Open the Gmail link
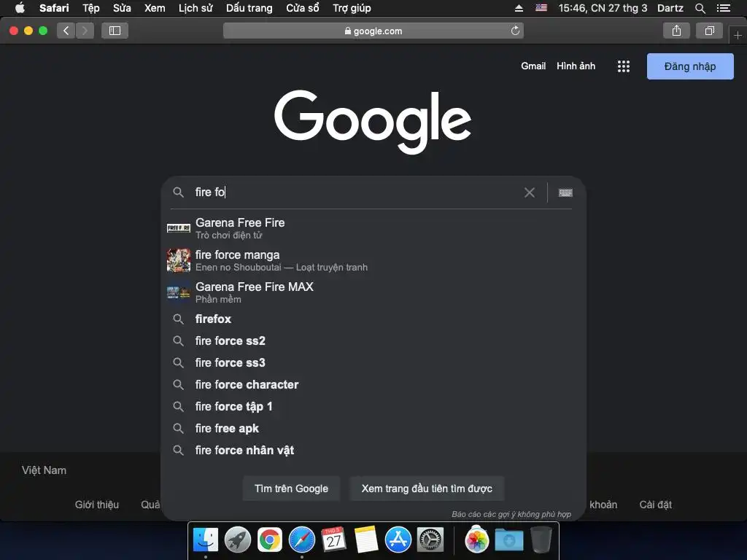Image resolution: width=747 pixels, height=560 pixels. pos(533,66)
